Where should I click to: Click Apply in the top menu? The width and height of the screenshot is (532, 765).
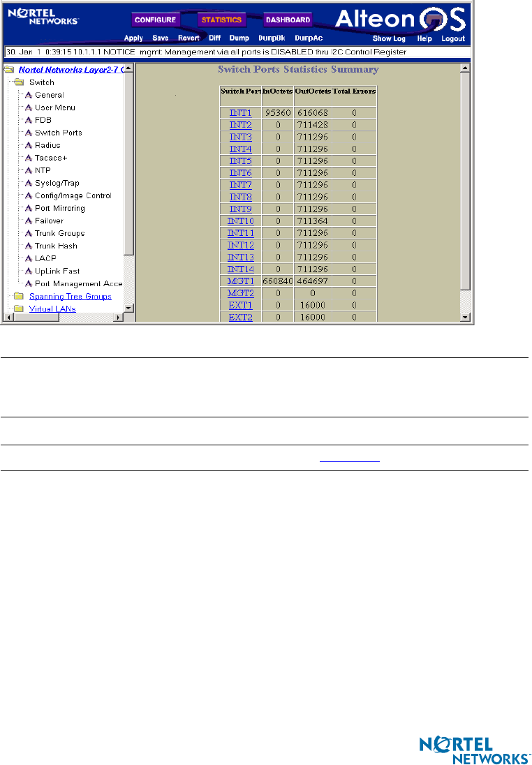[133, 38]
